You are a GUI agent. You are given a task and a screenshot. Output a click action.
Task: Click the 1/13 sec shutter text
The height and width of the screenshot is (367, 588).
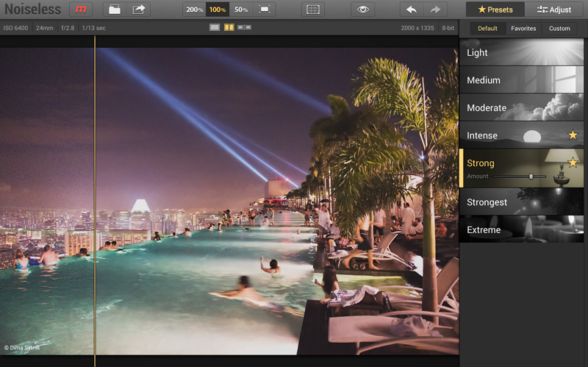94,28
